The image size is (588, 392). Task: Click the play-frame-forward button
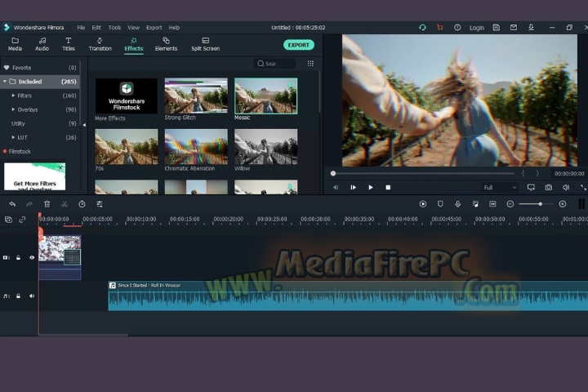click(x=353, y=187)
